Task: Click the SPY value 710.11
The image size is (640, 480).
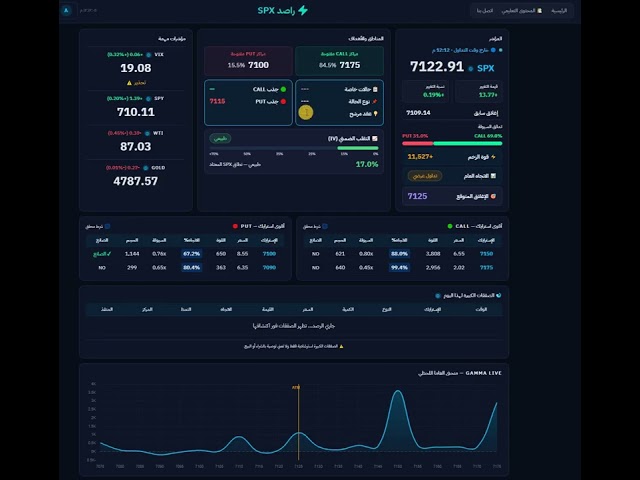Action: (136, 112)
